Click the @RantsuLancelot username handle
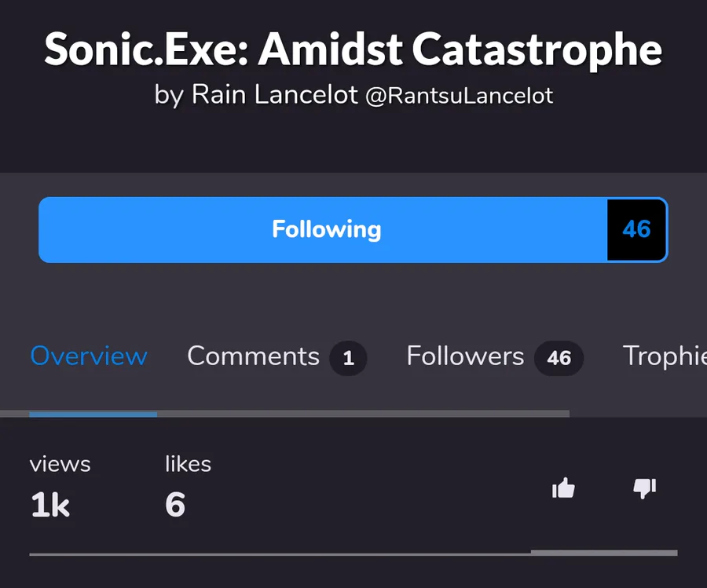 pyautogui.click(x=460, y=97)
